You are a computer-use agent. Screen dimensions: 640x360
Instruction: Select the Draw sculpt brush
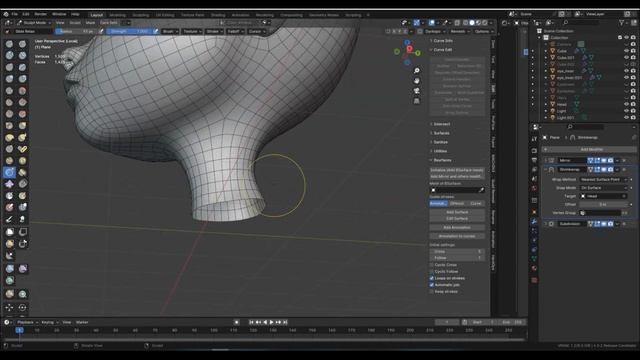[9, 44]
